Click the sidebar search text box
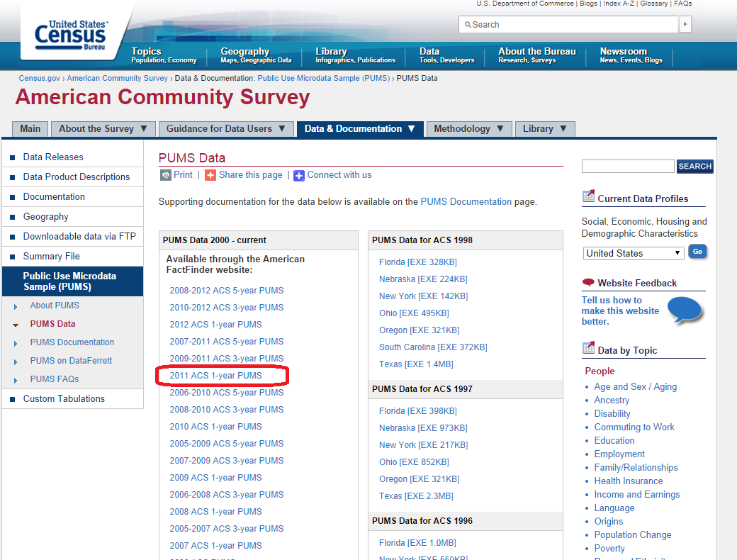 point(628,166)
